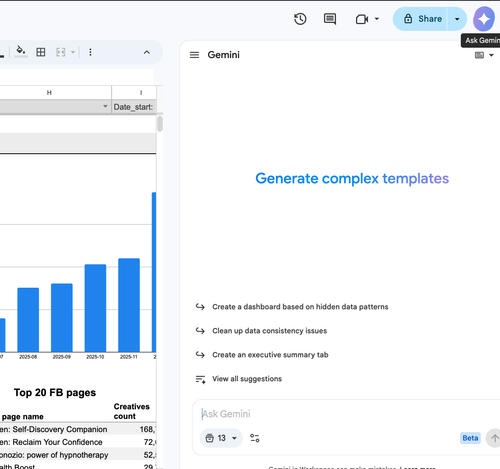
Task: Click the 2025-08 bar in the chart
Action: (x=28, y=320)
